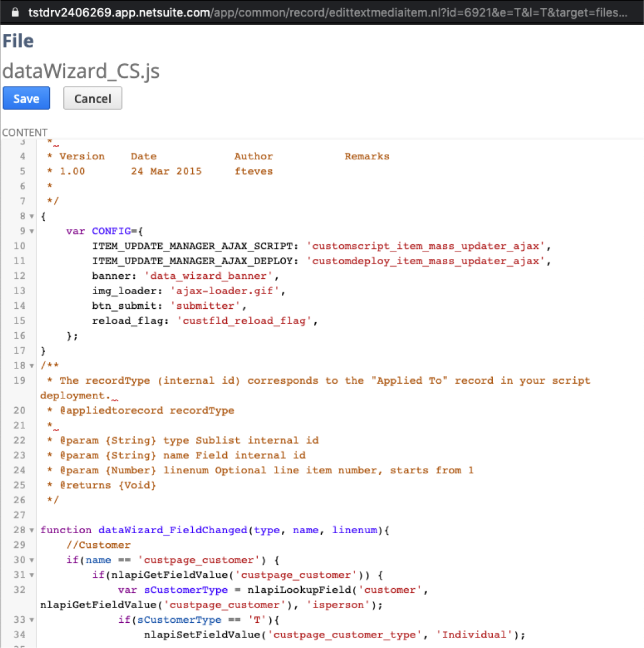
Task: Click the dataWizard_FieldChanged function name
Action: 172,530
